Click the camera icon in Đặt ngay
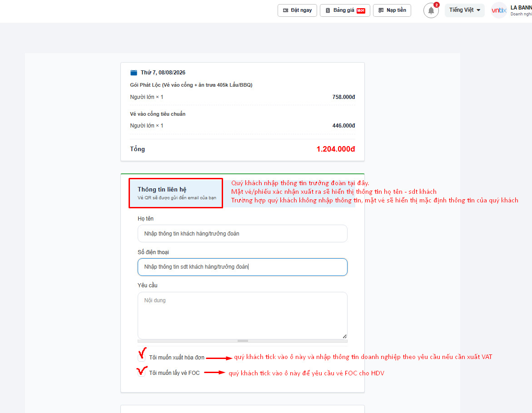Screen dimensions: 532x413 (x=286, y=10)
